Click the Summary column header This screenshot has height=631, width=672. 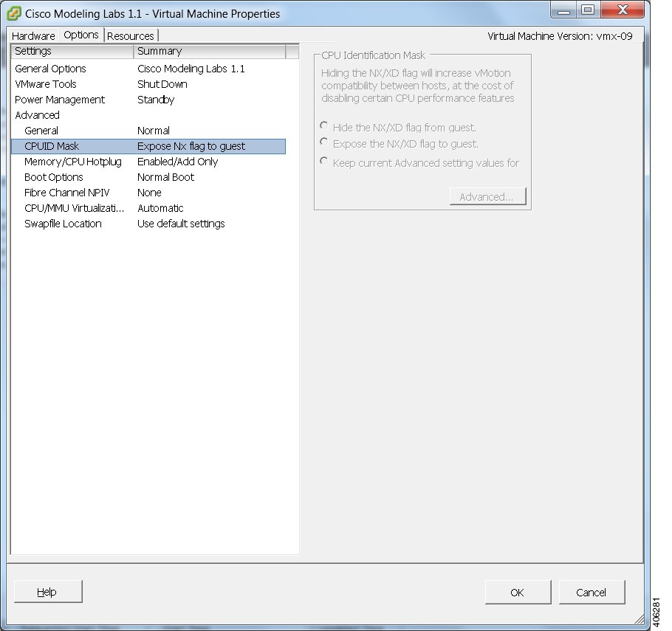[210, 51]
